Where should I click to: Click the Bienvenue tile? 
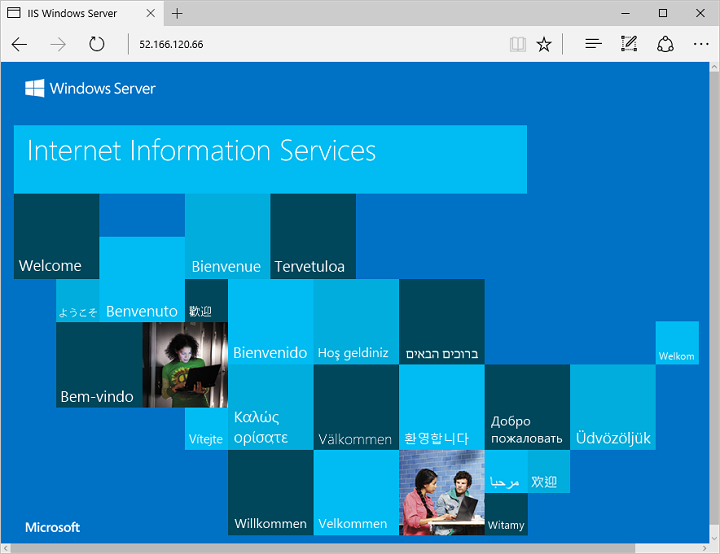coord(227,236)
